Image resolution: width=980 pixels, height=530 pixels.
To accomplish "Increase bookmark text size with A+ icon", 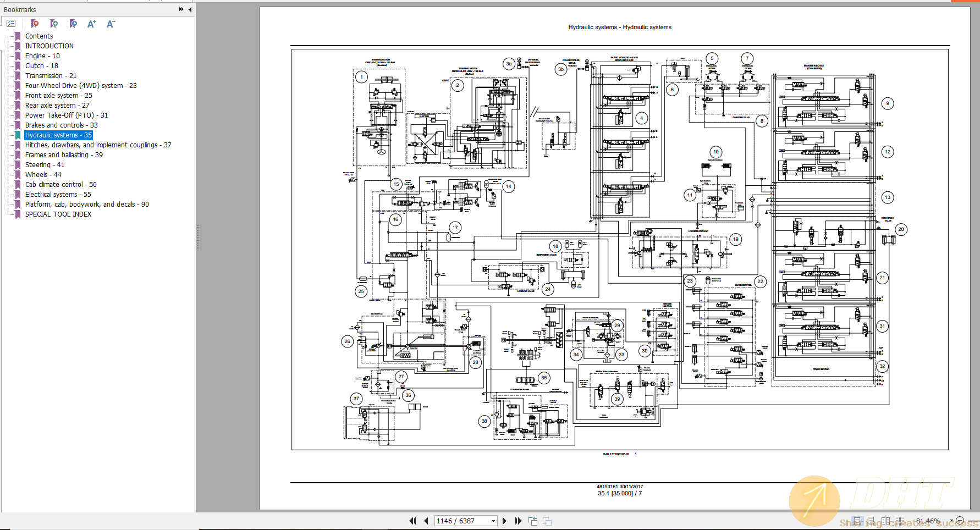I will tap(91, 24).
